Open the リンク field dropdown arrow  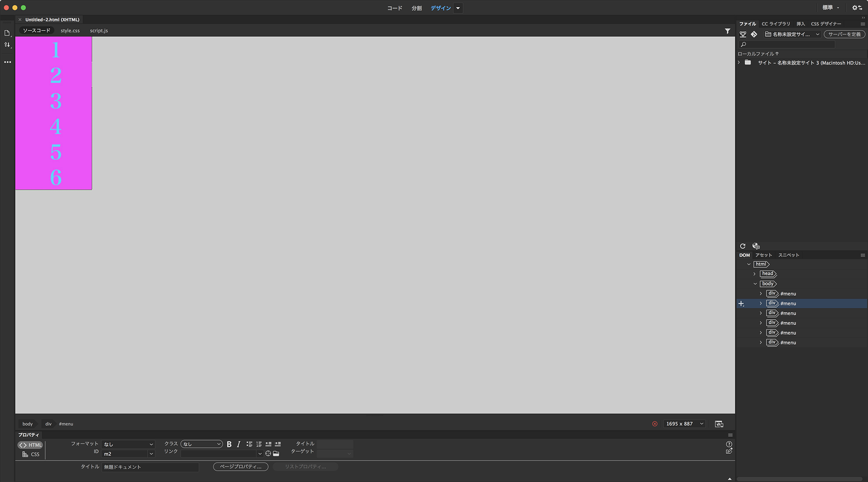(x=260, y=454)
